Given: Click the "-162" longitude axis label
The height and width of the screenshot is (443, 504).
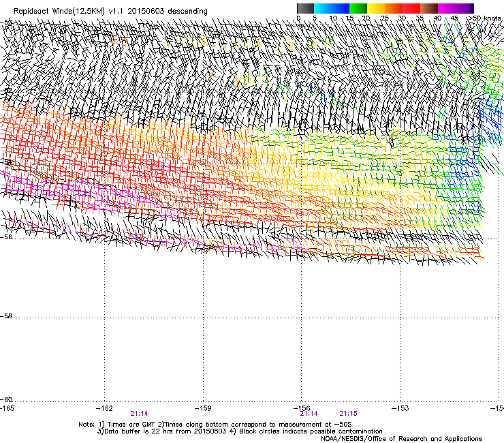Looking at the screenshot, I should [104, 408].
